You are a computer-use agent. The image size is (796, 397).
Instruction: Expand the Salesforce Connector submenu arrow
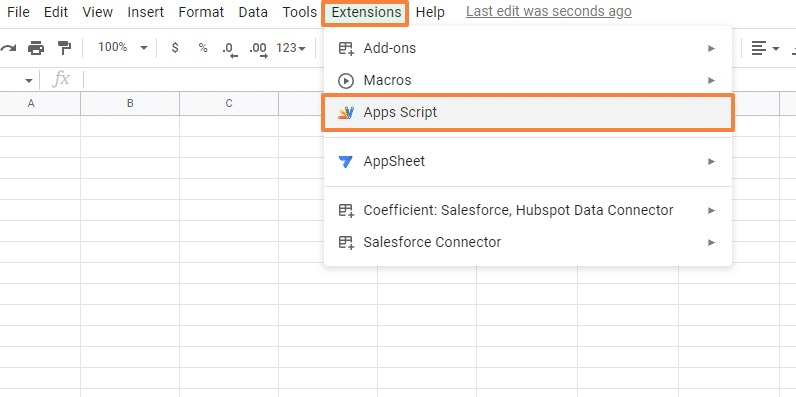(x=711, y=242)
